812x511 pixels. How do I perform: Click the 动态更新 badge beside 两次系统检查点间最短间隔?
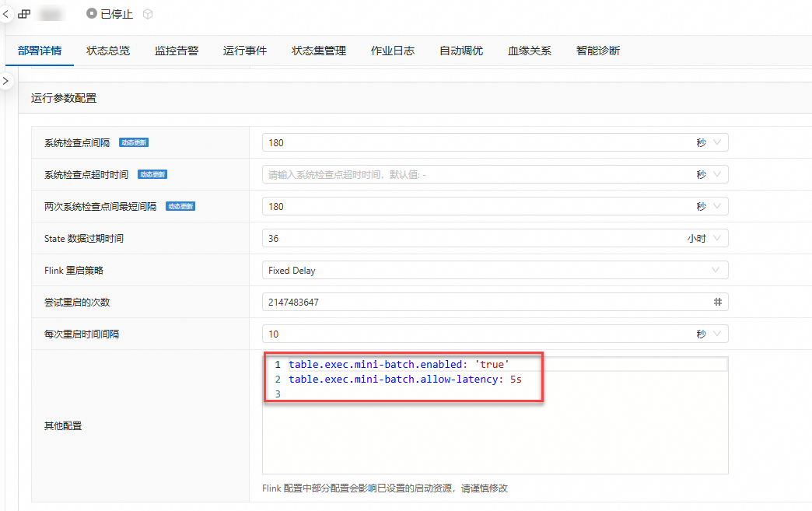pos(180,206)
